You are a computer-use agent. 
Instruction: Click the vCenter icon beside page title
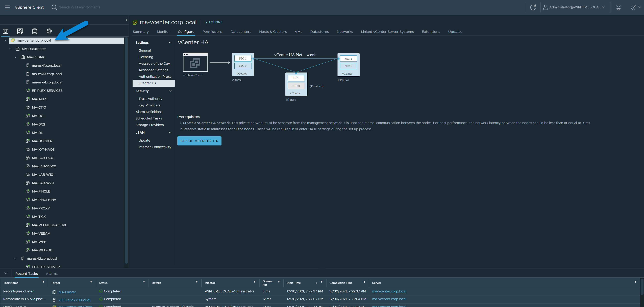click(x=135, y=22)
